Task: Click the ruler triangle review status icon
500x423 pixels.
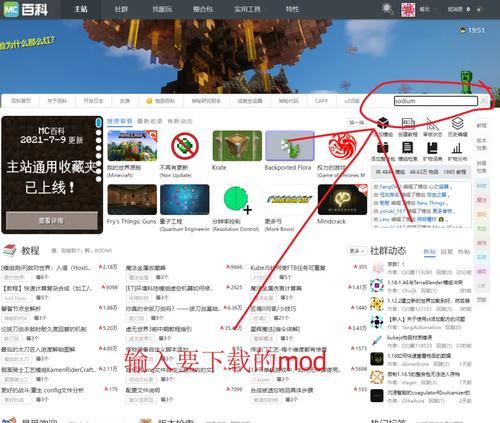Action: pyautogui.click(x=432, y=123)
